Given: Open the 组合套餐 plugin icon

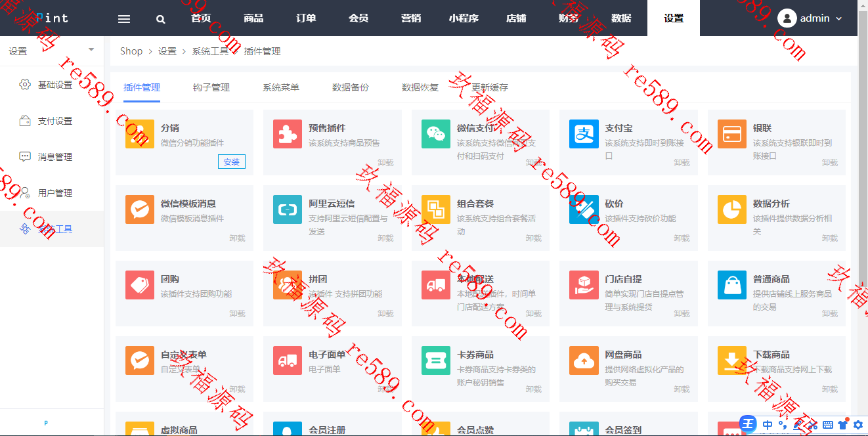Looking at the screenshot, I should (436, 209).
